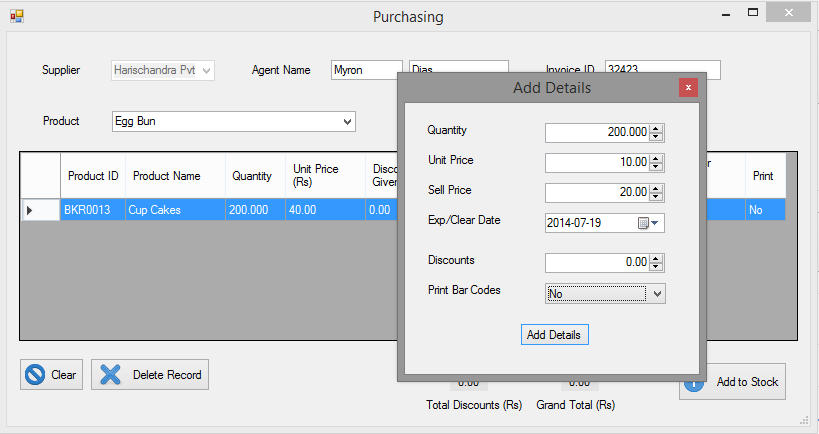Open the Product dropdown showing Egg Bun
Viewport: 819px width, 434px height.
click(x=347, y=121)
